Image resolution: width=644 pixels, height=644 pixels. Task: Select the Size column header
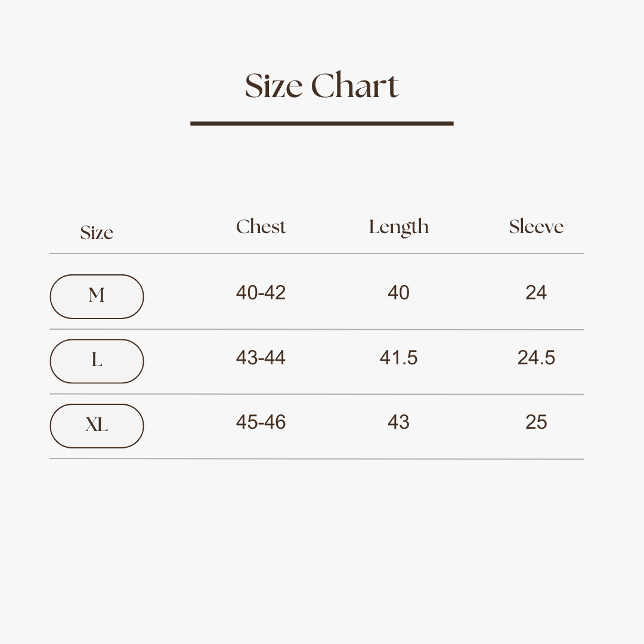(x=97, y=233)
